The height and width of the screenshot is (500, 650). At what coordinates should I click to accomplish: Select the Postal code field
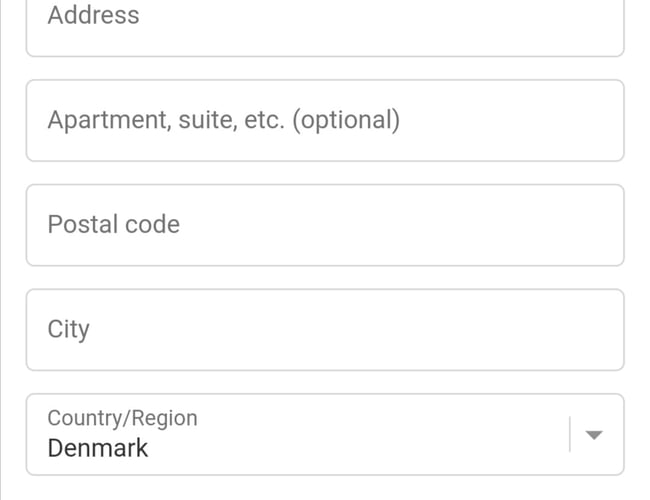point(325,225)
